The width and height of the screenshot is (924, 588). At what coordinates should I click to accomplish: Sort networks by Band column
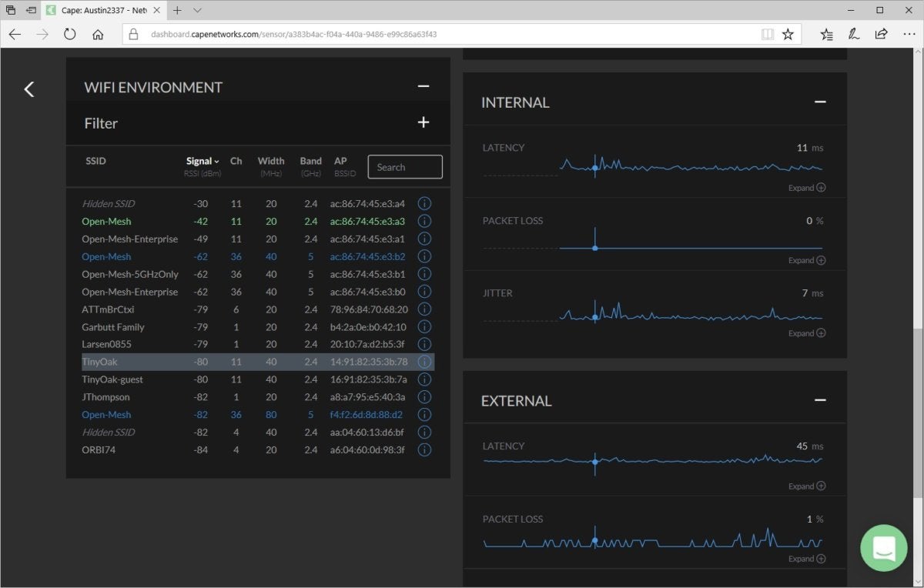311,161
